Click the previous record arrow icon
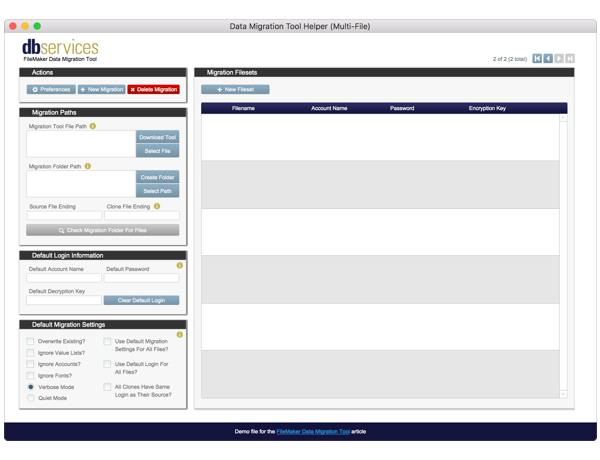The width and height of the screenshot is (600, 460). pos(548,59)
